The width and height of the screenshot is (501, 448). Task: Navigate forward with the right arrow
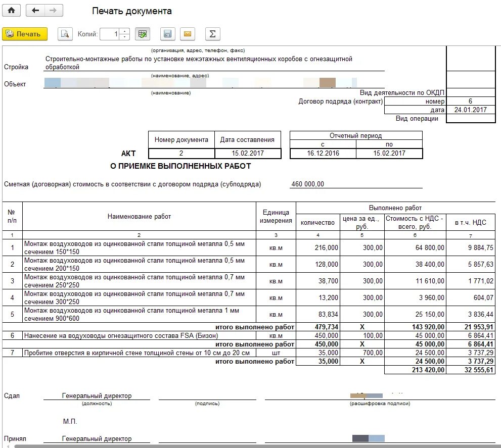[x=54, y=11]
